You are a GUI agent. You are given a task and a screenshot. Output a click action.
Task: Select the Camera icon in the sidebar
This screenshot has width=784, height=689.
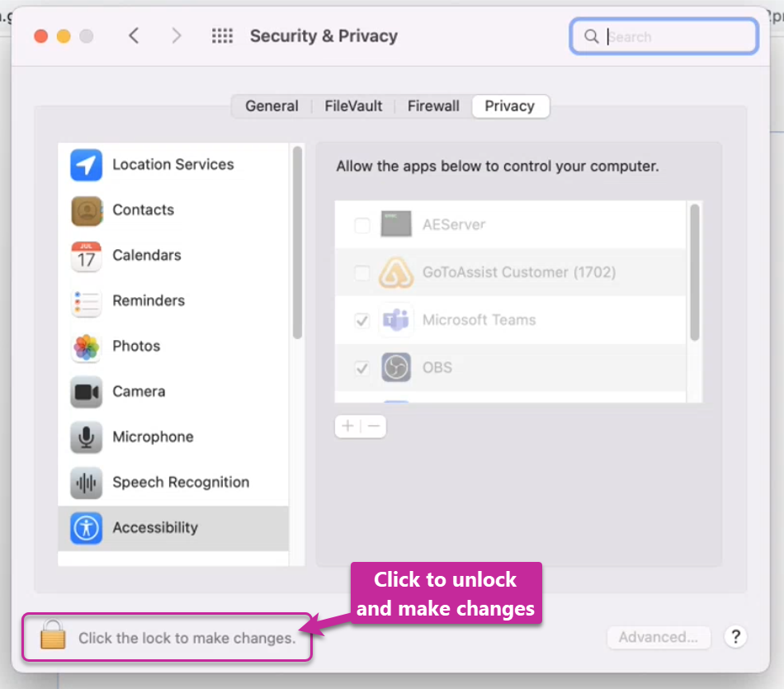coord(86,392)
